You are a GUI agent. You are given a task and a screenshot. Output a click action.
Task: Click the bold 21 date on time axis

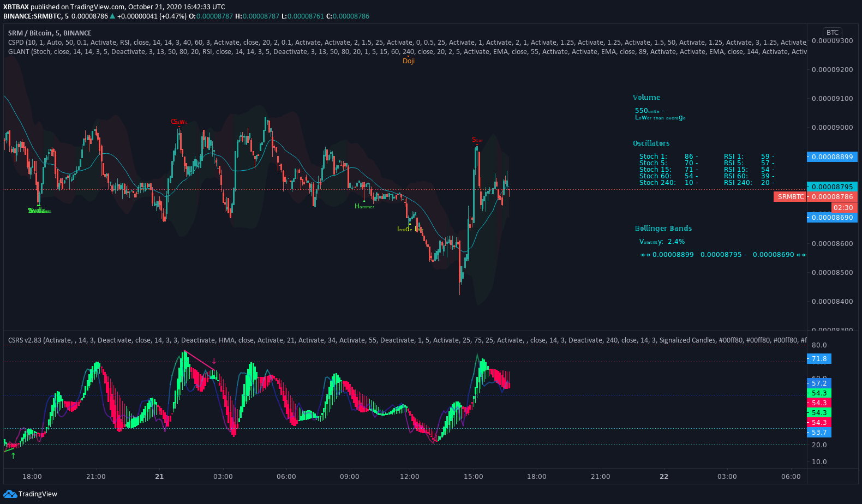159,477
